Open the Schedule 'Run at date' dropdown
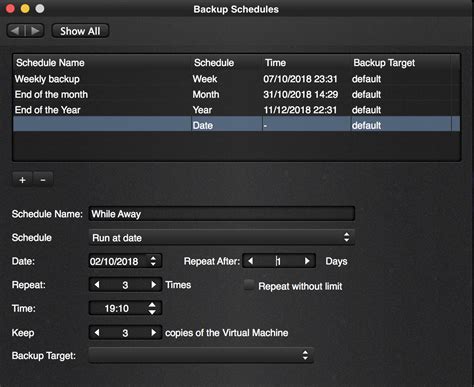Screen dimensions: 474x387 tap(221, 237)
